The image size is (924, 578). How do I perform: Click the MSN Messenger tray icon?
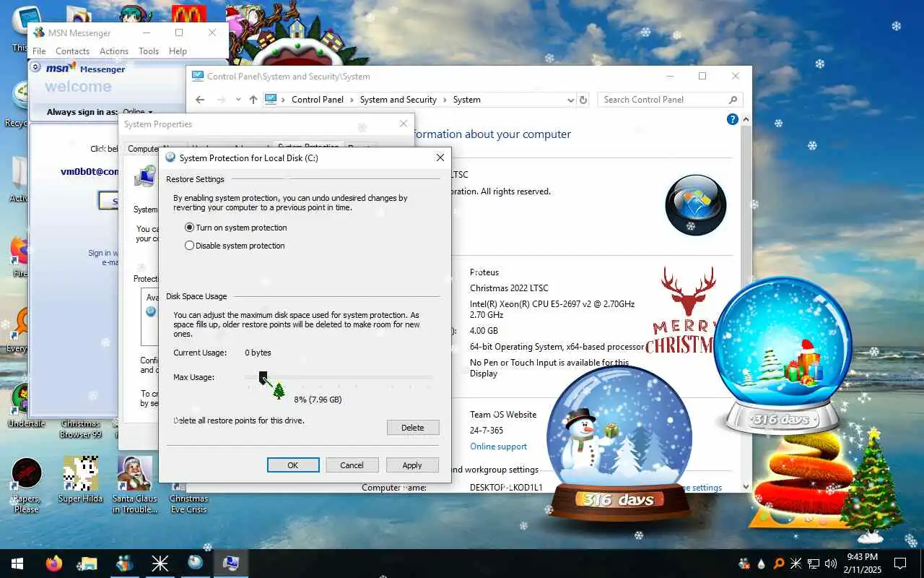[744, 564]
